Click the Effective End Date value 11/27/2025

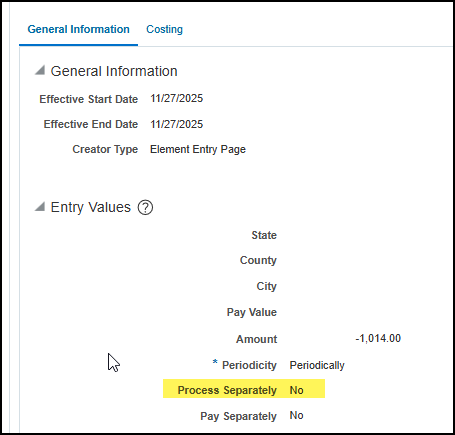[x=176, y=124]
